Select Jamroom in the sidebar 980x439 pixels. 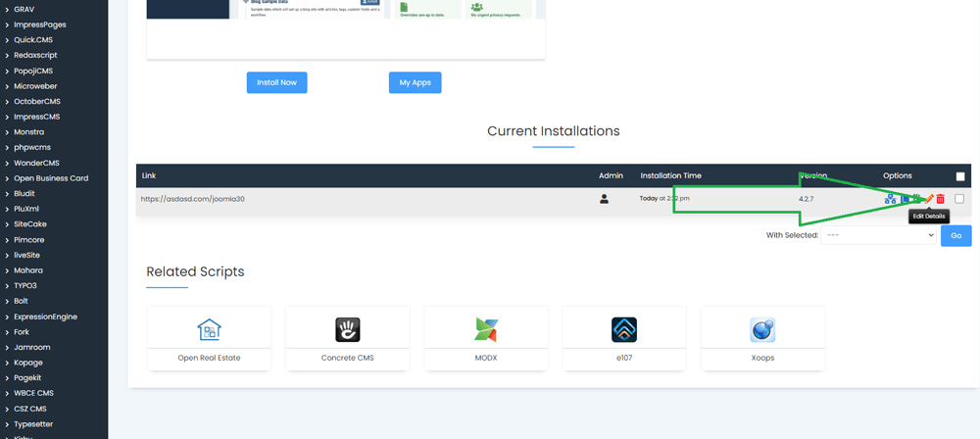point(32,347)
